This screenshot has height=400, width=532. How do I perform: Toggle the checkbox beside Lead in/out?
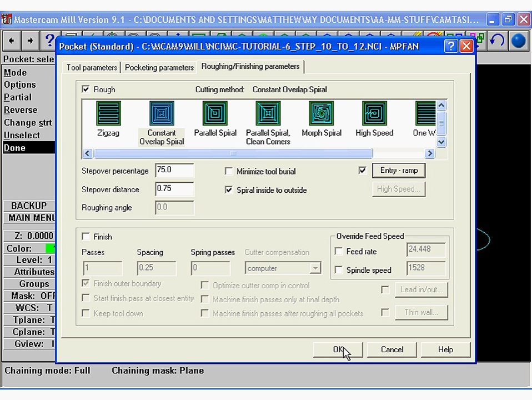tap(385, 289)
